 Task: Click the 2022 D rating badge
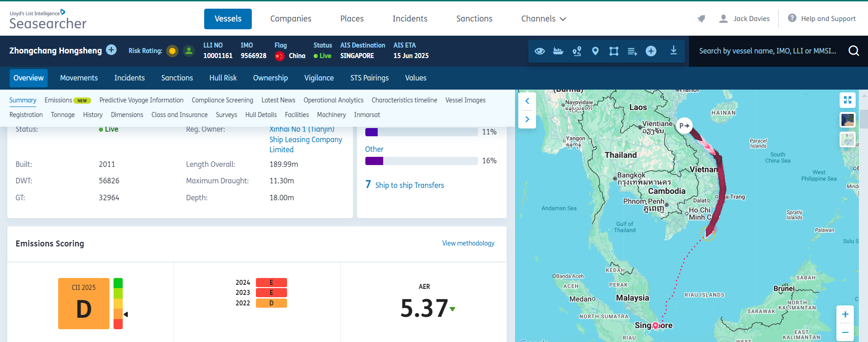271,303
